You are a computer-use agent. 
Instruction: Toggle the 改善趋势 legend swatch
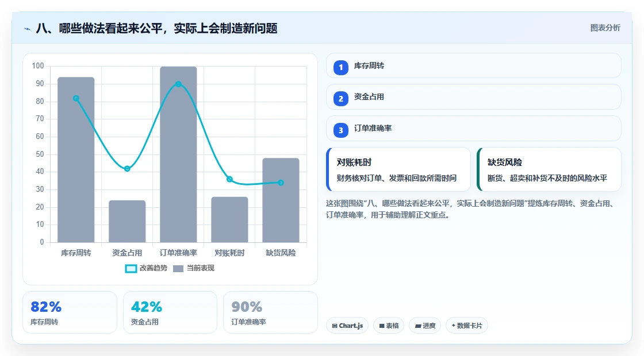click(131, 268)
